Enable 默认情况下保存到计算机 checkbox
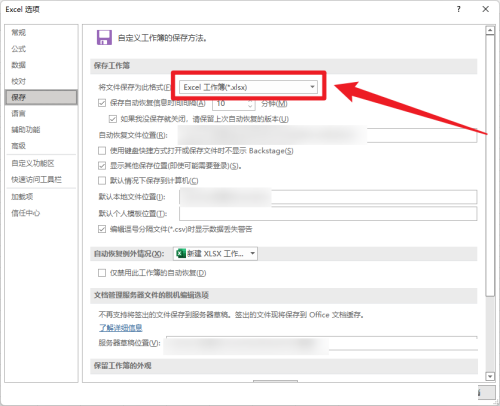Image resolution: width=500 pixels, height=406 pixels. click(102, 181)
